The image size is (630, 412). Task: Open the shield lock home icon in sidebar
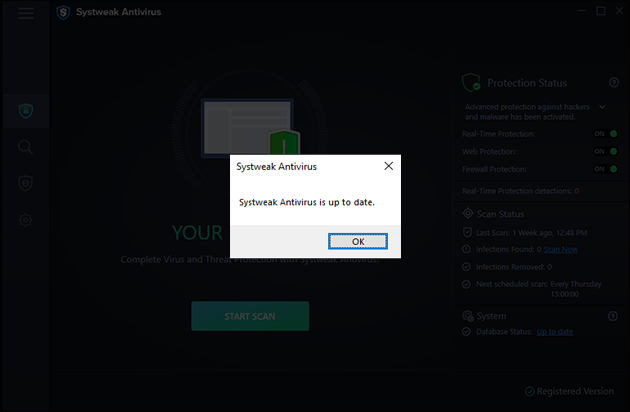(26, 111)
